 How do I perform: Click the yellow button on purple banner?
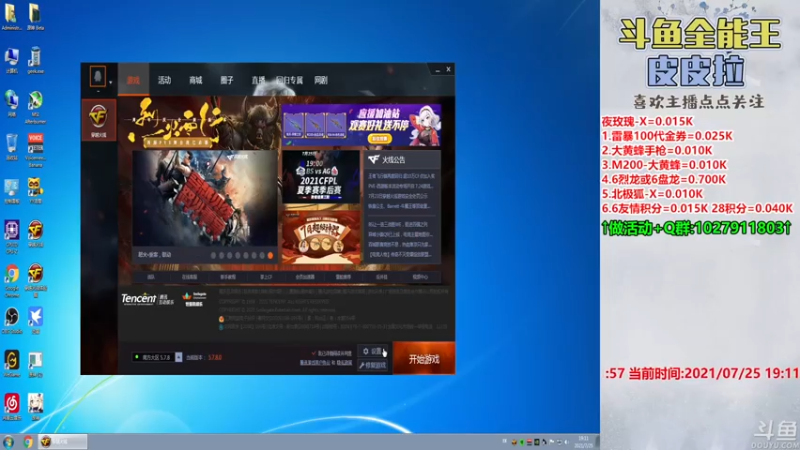click(380, 138)
